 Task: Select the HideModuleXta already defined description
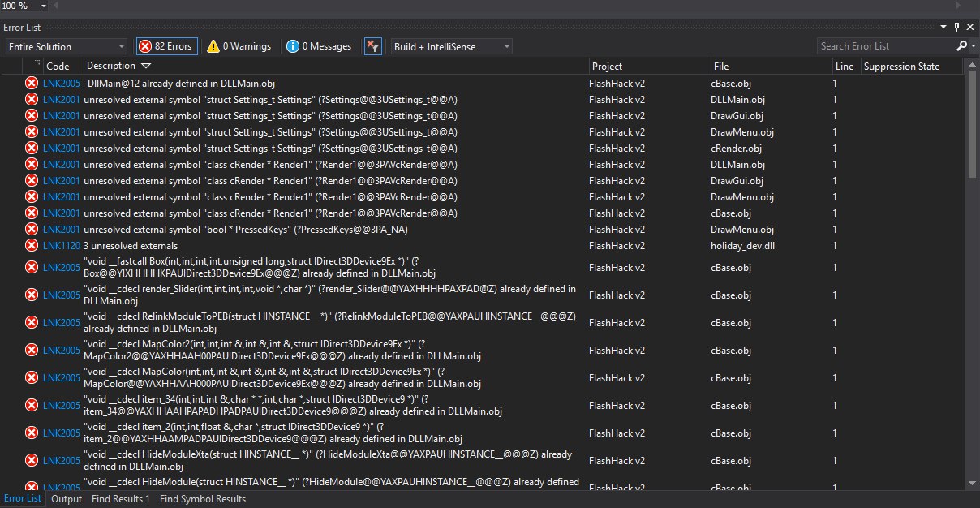click(x=328, y=461)
